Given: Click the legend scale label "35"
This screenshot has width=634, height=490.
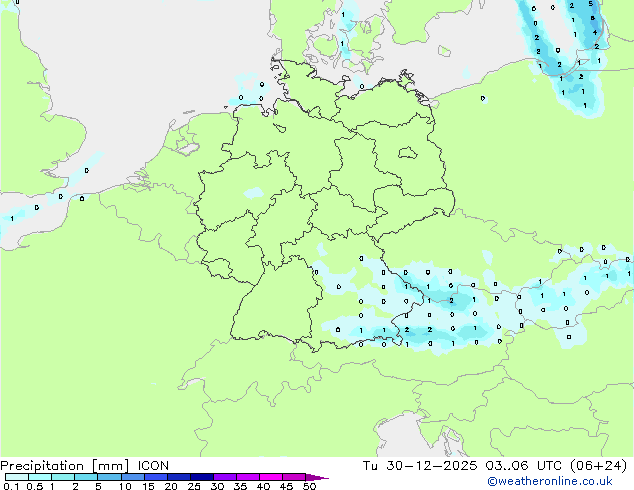Looking at the screenshot, I should (240, 486).
